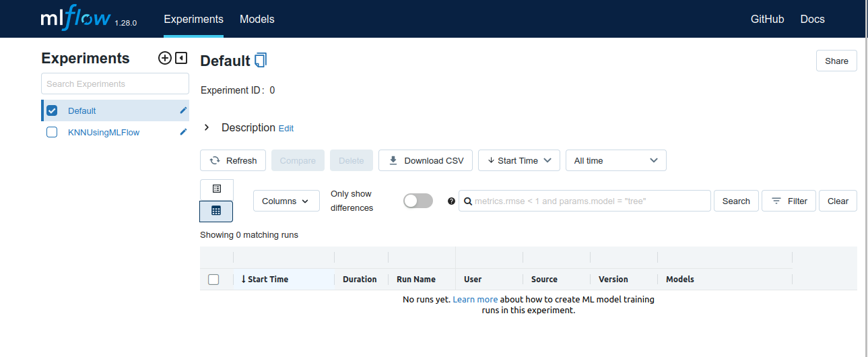This screenshot has width=868, height=357.
Task: Open the Learn more link
Action: point(475,299)
